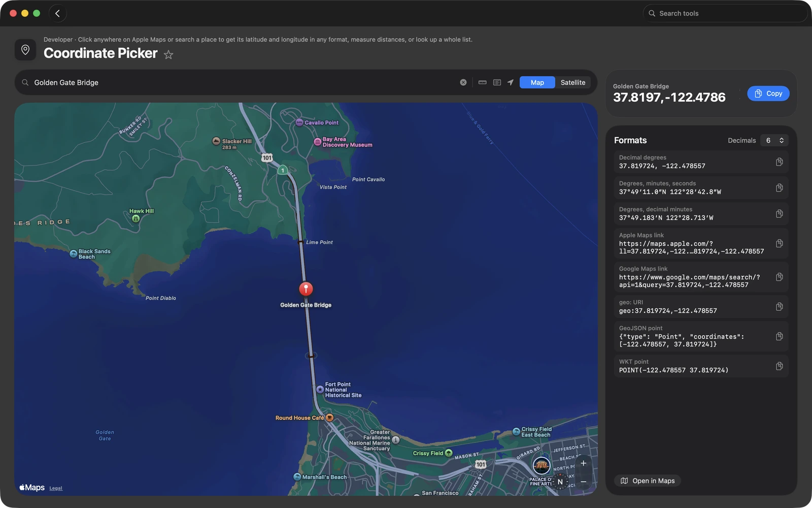Click the Fort Point National Historical Site marker
Viewport: 812px width, 508px height.
(x=320, y=389)
